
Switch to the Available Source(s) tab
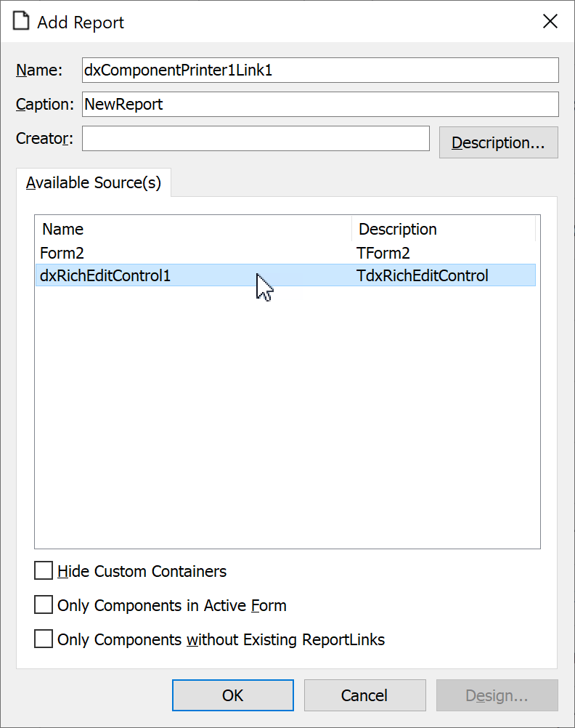click(93, 182)
